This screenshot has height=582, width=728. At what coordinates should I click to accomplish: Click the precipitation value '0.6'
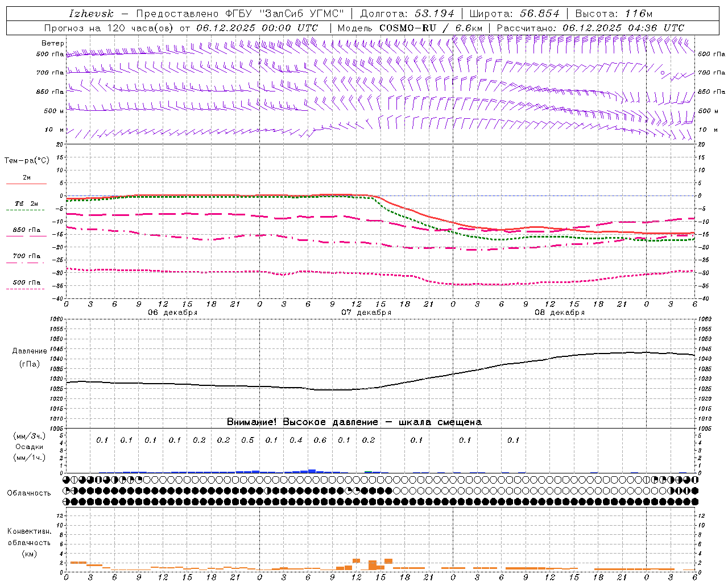[320, 440]
